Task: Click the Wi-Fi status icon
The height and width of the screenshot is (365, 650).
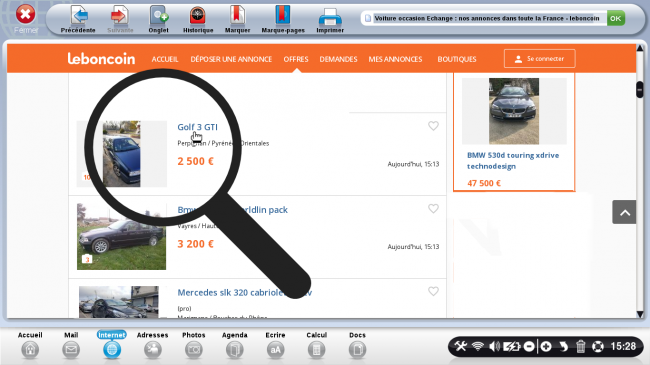Action: coord(478,346)
